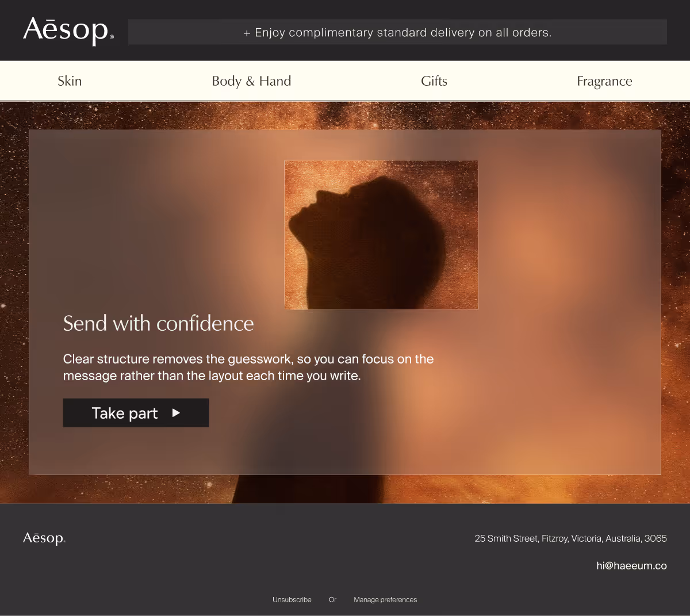
Task: Click the Take part button label
Action: click(125, 413)
